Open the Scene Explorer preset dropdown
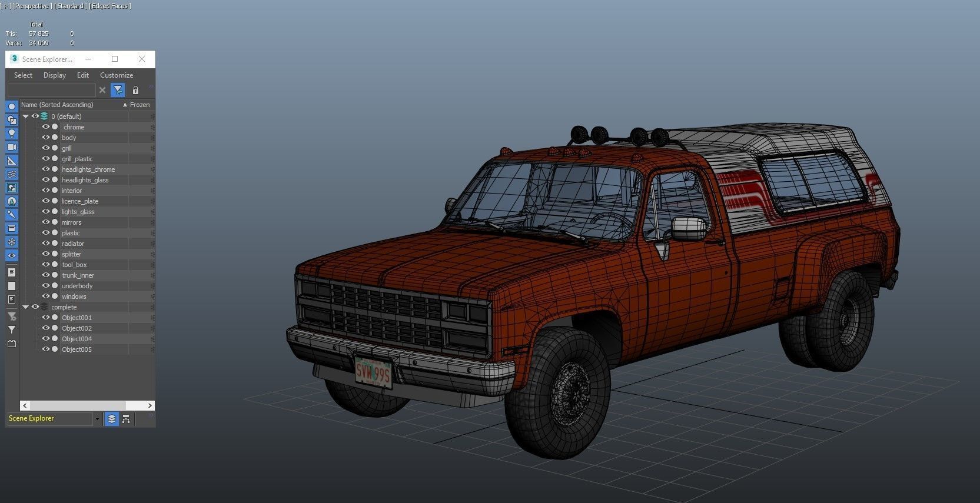Image resolution: width=980 pixels, height=503 pixels. click(x=97, y=419)
